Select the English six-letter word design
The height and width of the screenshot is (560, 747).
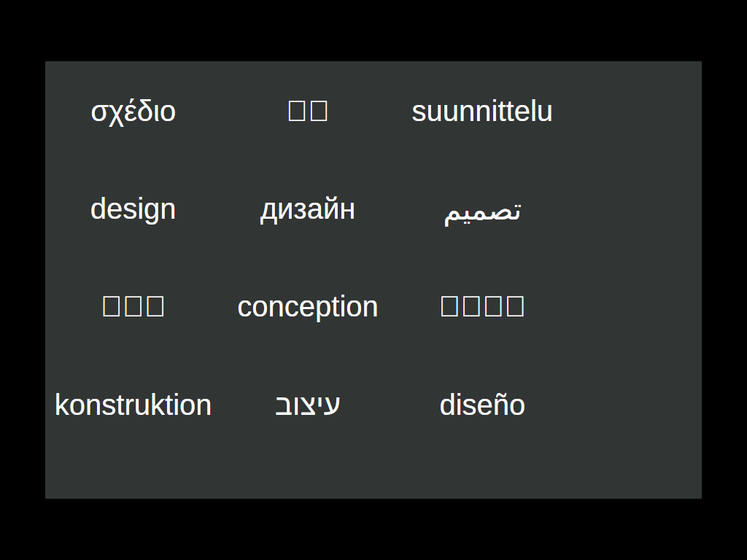click(x=133, y=209)
